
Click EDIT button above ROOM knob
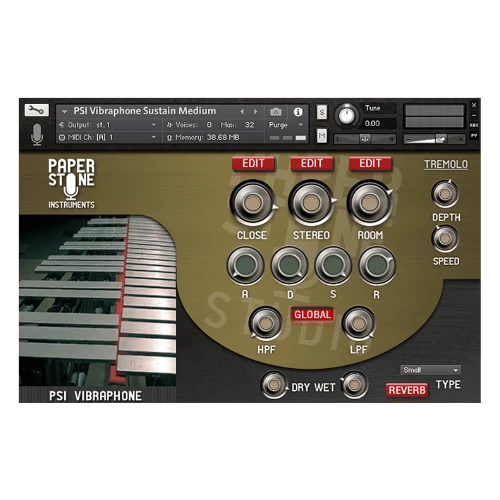[x=370, y=164]
